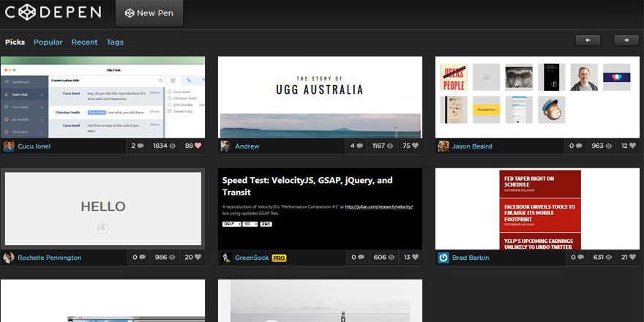This screenshot has height=322, width=644.
Task: Switch to the Picks tab
Action: coord(15,42)
